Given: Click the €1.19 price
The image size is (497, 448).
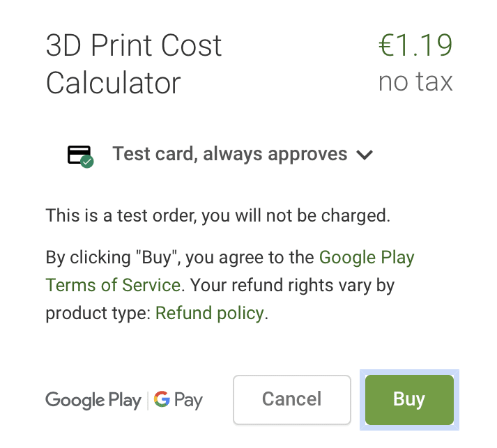Looking at the screenshot, I should 415,45.
